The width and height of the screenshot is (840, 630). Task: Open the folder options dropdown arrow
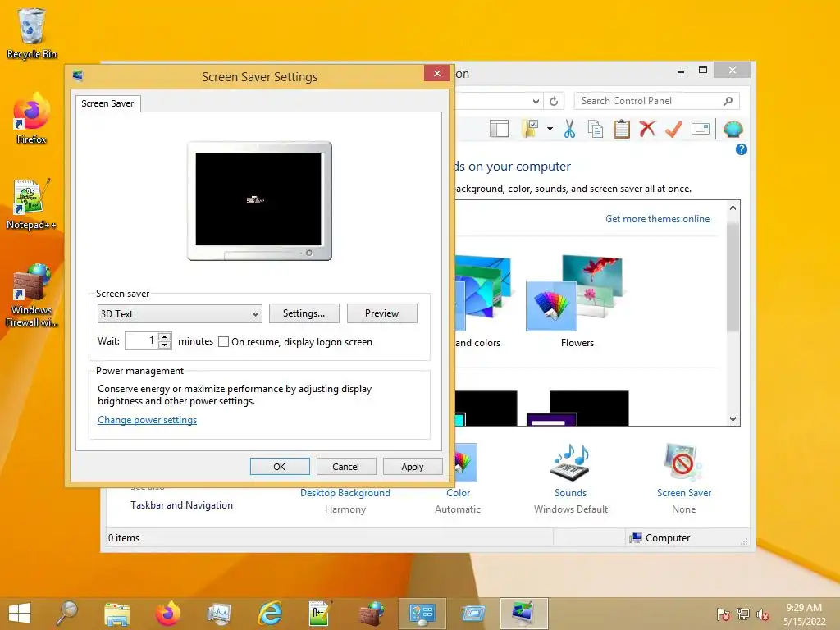click(550, 129)
